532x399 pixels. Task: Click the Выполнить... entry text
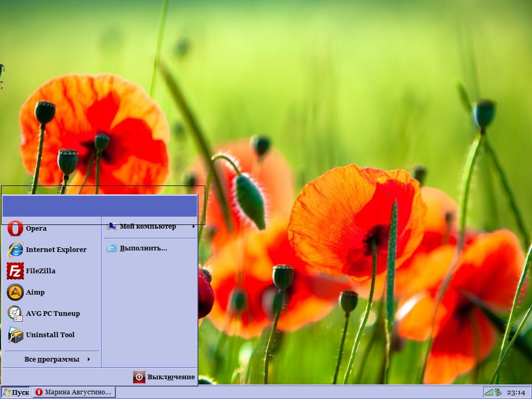pyautogui.click(x=143, y=248)
